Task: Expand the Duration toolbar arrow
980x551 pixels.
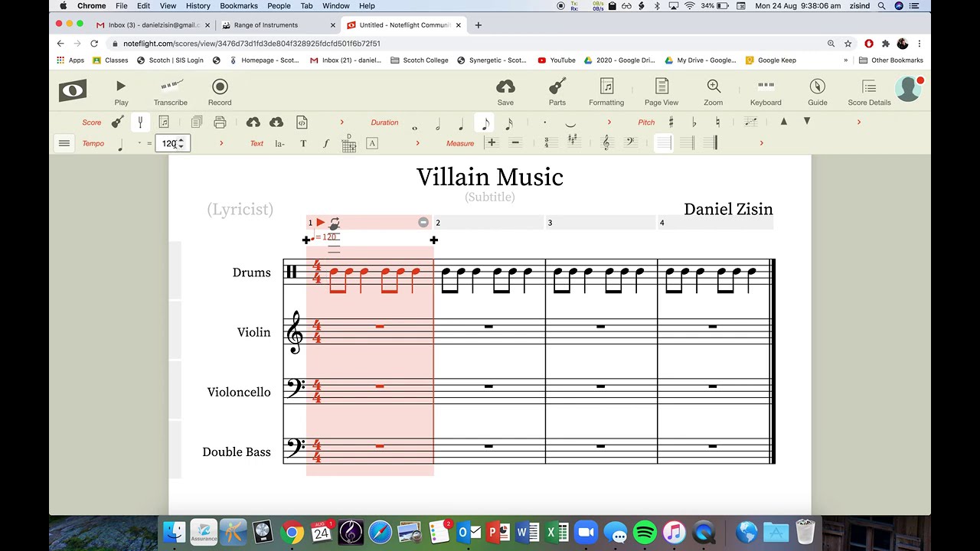Action: coord(609,122)
